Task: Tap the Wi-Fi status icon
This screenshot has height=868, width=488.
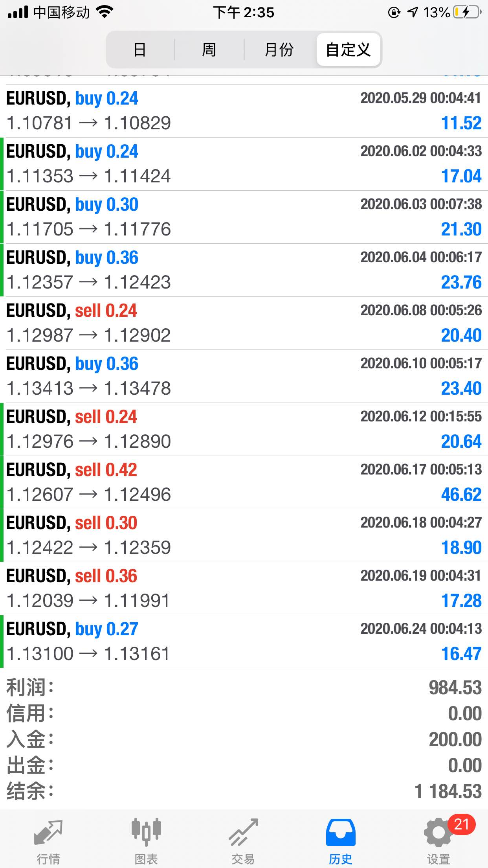Action: point(104,12)
